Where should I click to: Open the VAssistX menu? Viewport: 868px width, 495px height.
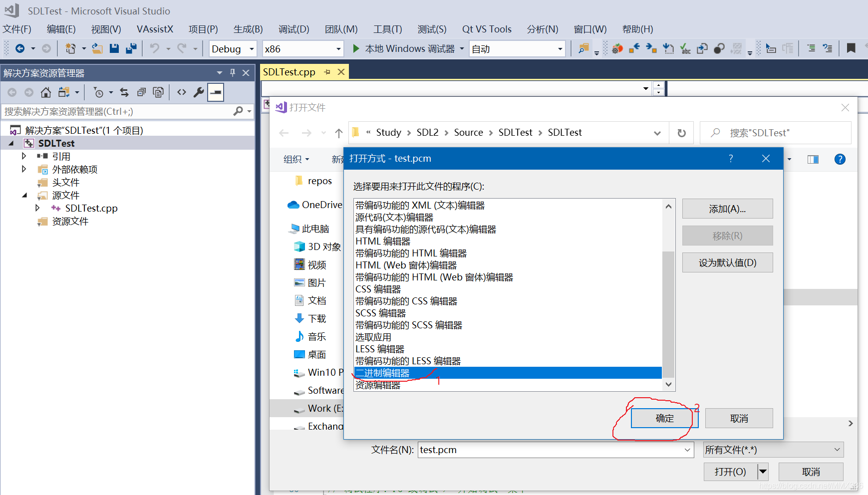tap(155, 29)
